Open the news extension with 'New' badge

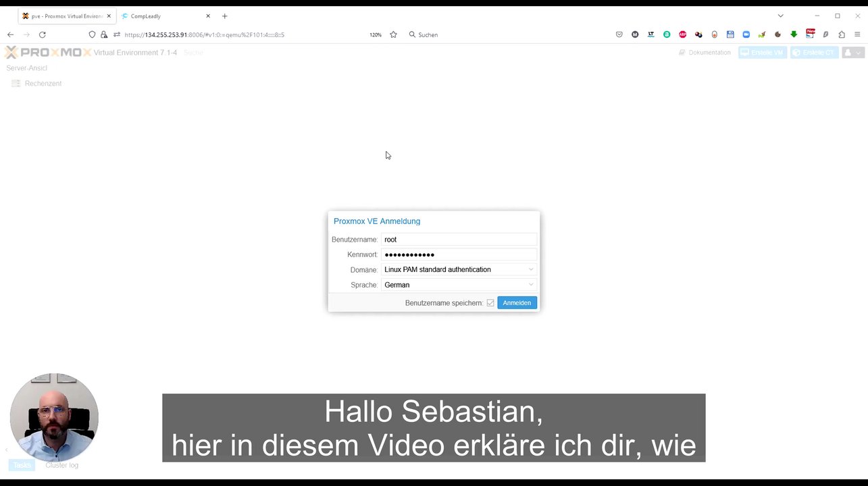tap(810, 33)
